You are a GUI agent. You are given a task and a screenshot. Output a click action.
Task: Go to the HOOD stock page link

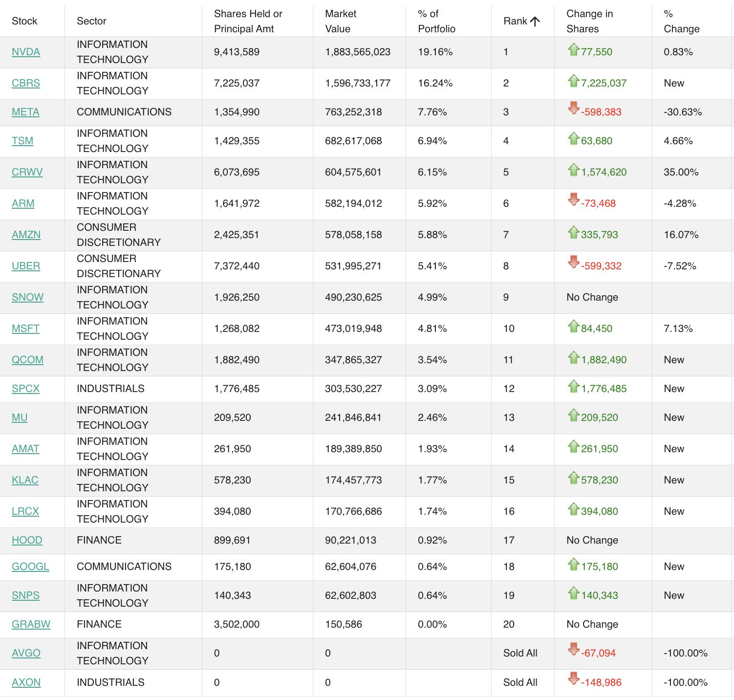(x=27, y=540)
